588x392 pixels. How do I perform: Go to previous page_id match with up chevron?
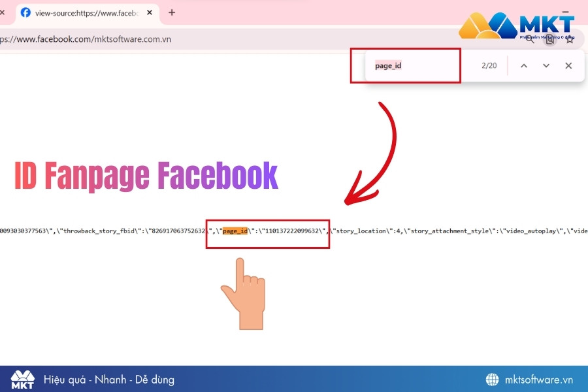523,65
